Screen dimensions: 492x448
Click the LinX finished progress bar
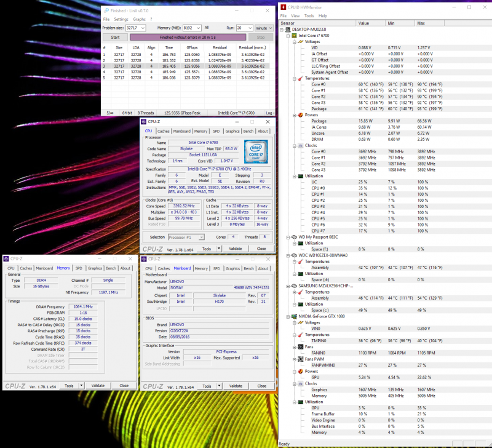188,38
